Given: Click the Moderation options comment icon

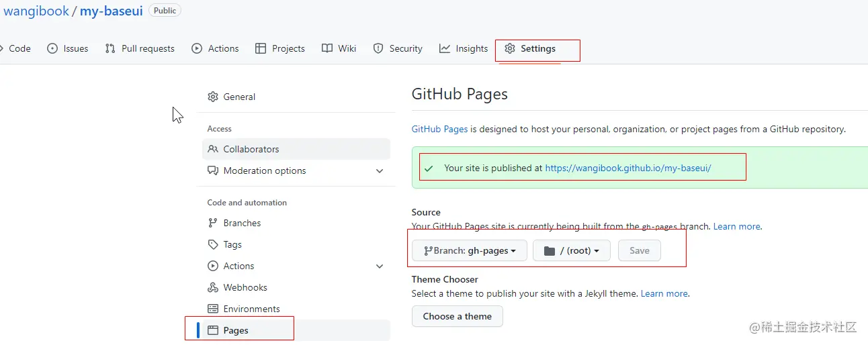Looking at the screenshot, I should (x=213, y=170).
